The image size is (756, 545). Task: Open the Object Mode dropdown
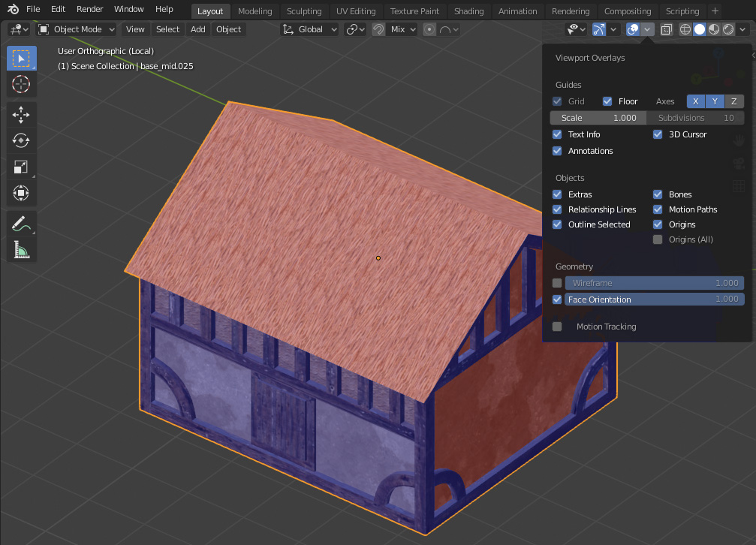[x=77, y=29]
